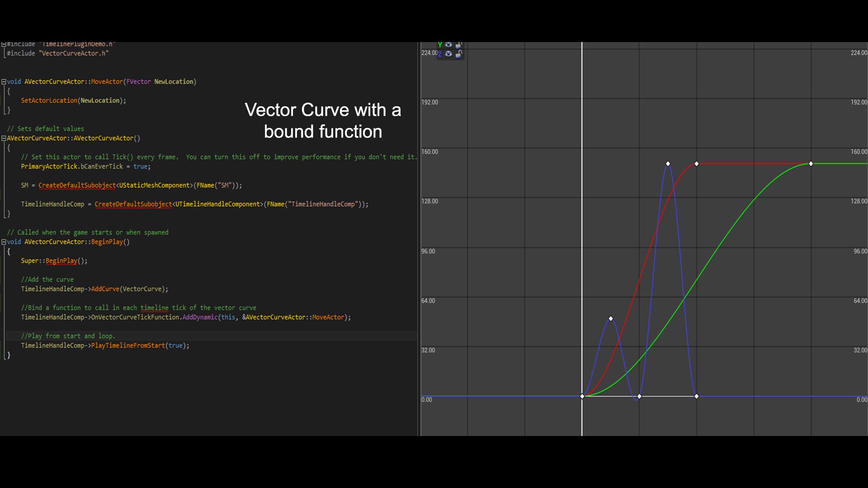Place cursor on the SetActorLocation line
868x488 pixels.
point(74,100)
